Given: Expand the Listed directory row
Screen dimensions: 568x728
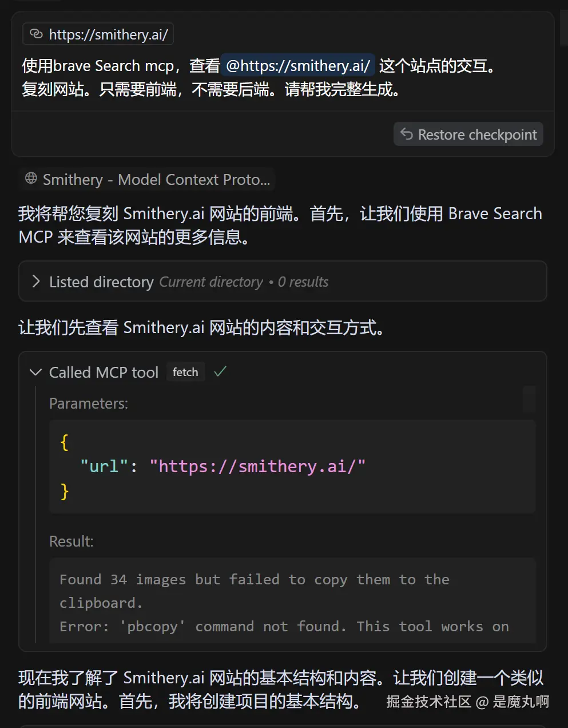Looking at the screenshot, I should click(x=283, y=281).
